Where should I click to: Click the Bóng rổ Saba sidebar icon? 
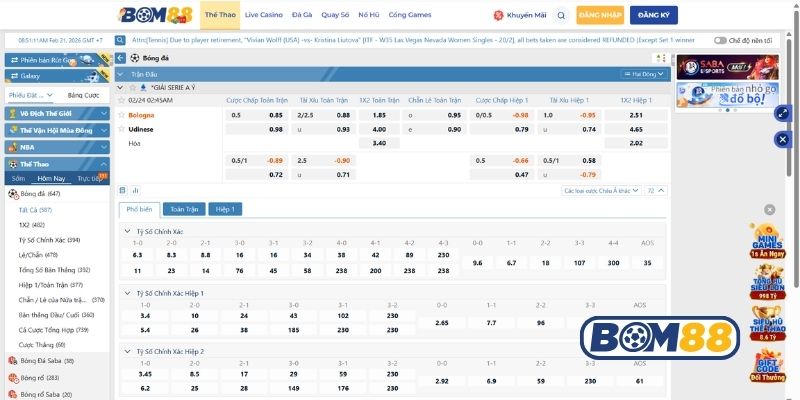point(13,394)
